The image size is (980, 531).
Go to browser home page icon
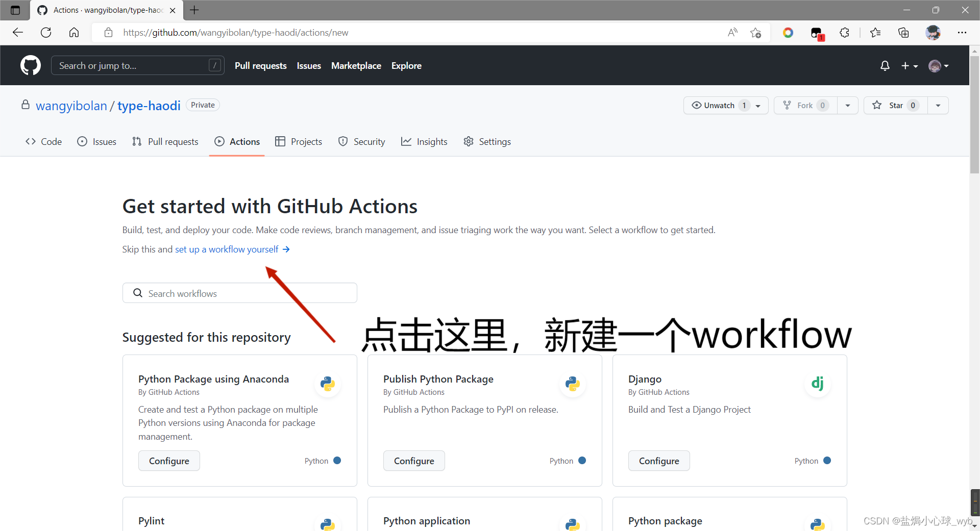[x=74, y=33]
